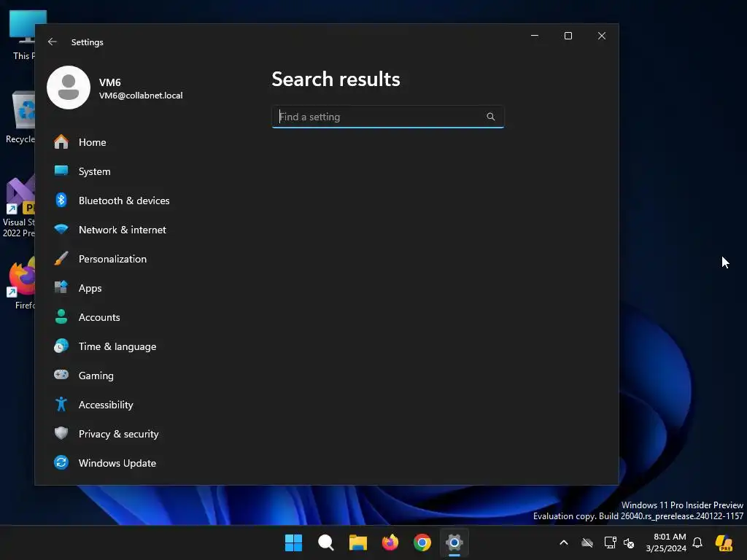Open Gaming settings
This screenshot has width=747, height=560.
point(96,376)
